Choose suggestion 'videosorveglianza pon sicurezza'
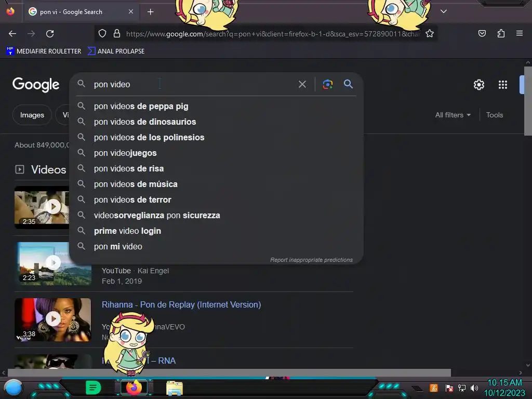Viewport: 532px width, 399px height. pyautogui.click(x=216, y=216)
